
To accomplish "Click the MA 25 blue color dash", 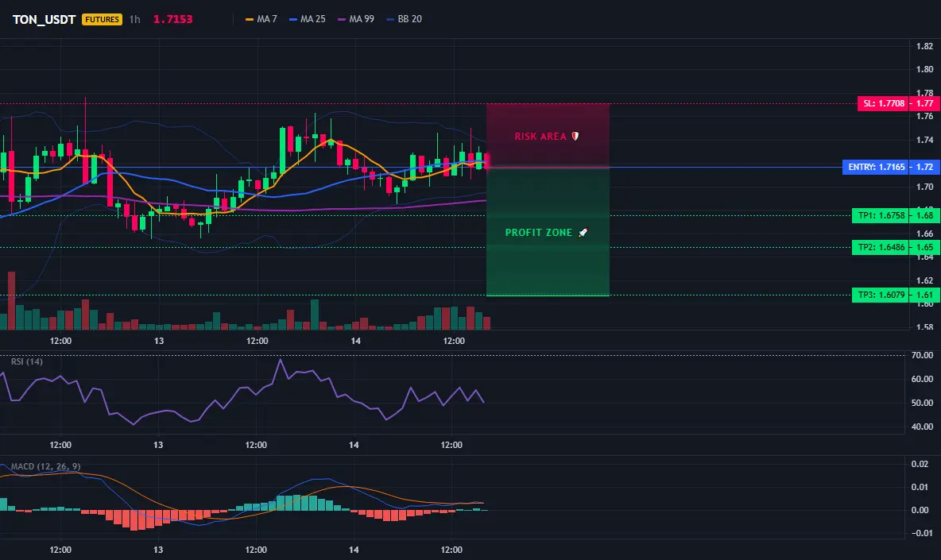I will (292, 19).
